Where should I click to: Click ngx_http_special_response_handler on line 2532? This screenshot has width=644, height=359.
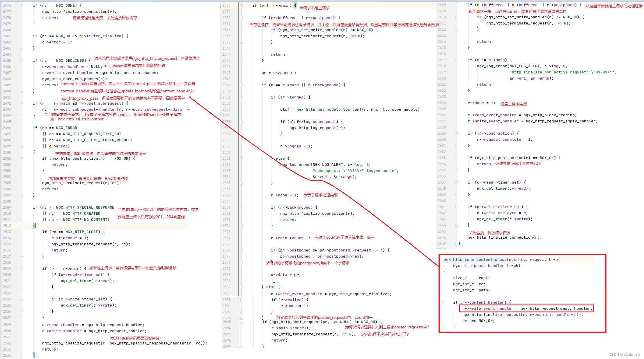(x=148, y=343)
